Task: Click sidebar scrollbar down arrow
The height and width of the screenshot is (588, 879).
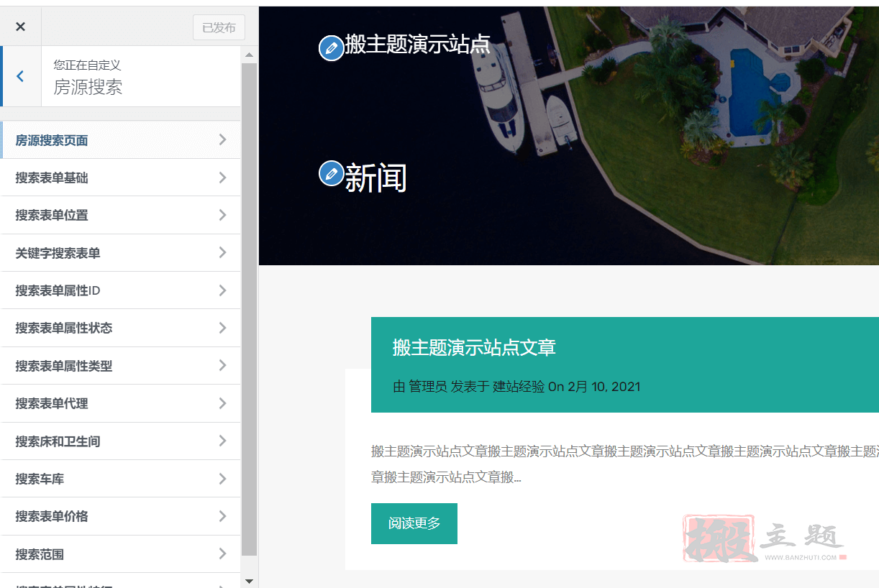Action: pos(250,581)
